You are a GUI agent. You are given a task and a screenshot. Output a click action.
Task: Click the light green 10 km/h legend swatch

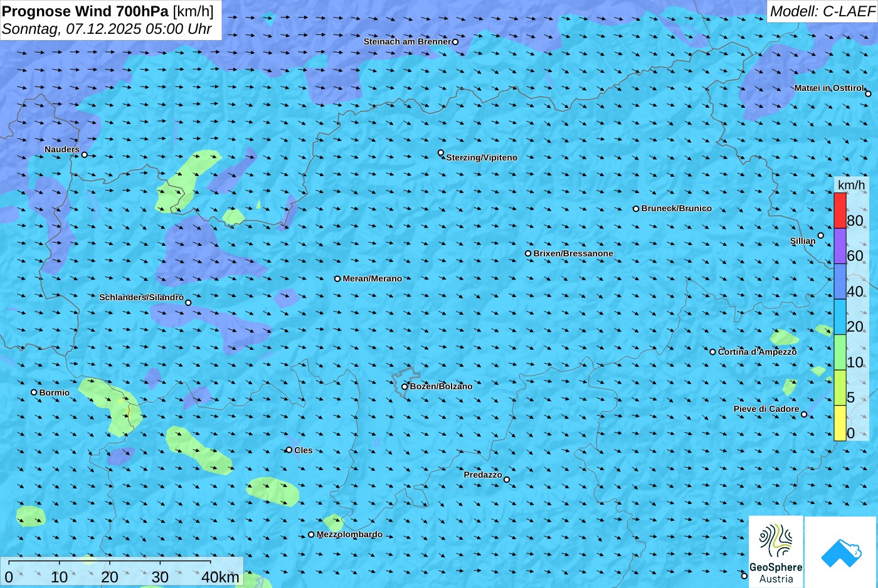[840, 352]
